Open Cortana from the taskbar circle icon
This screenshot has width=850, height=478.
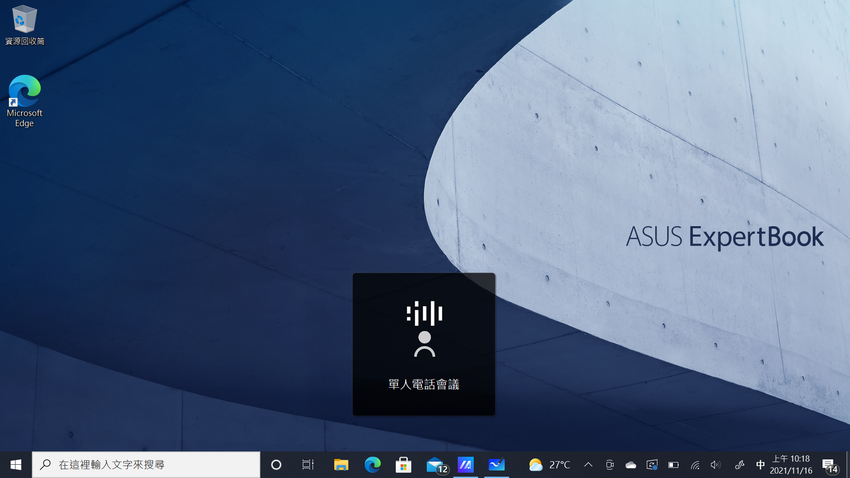276,464
